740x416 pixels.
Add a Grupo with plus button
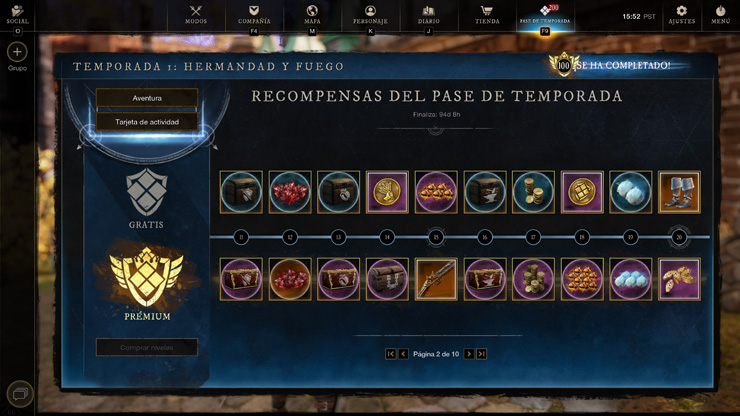pyautogui.click(x=17, y=52)
